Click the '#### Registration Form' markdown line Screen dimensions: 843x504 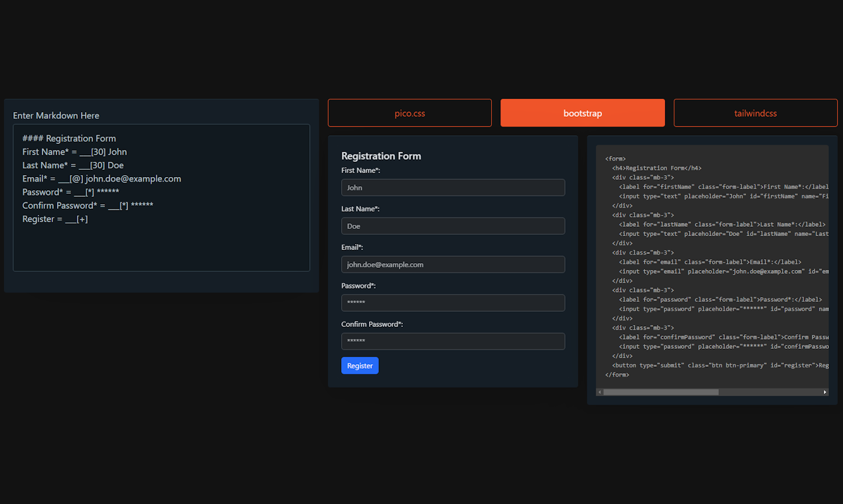(69, 139)
